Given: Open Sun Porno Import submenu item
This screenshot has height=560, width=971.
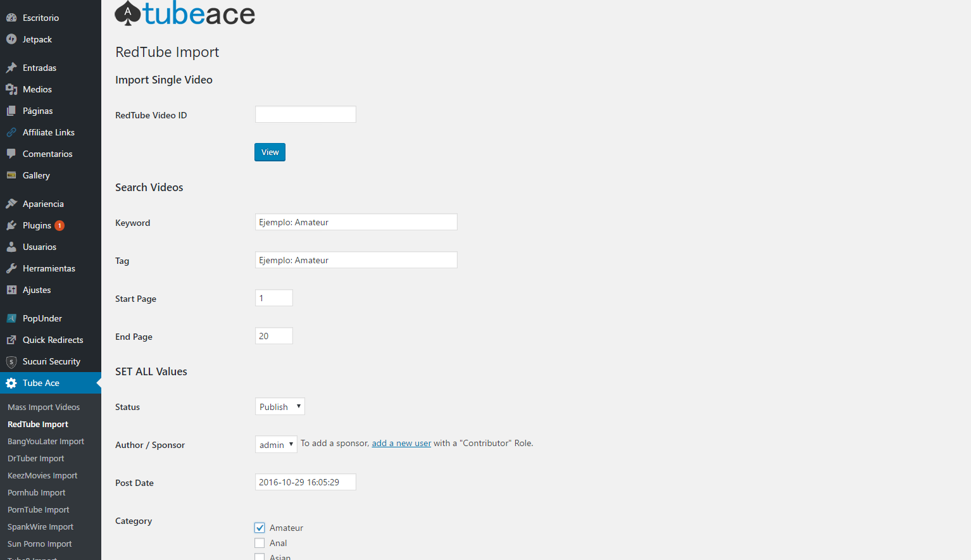Looking at the screenshot, I should (40, 544).
